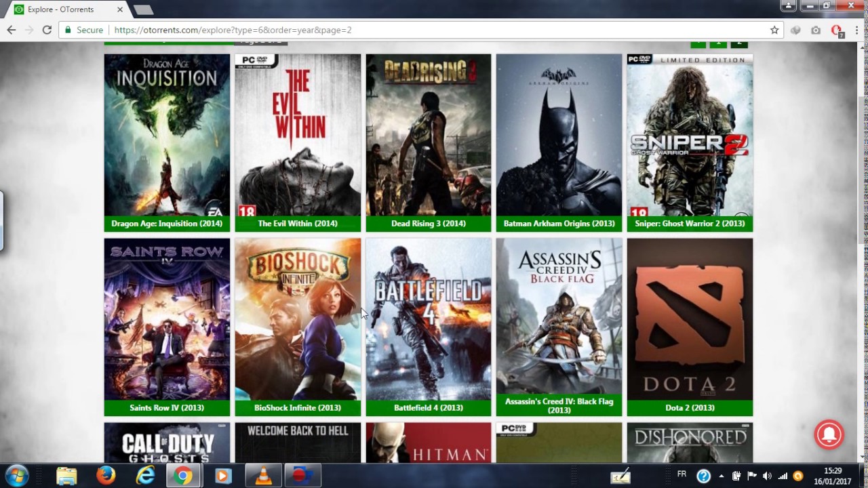This screenshot has width=868, height=488.
Task: Click the Dota 2 logo cover
Action: click(x=690, y=319)
